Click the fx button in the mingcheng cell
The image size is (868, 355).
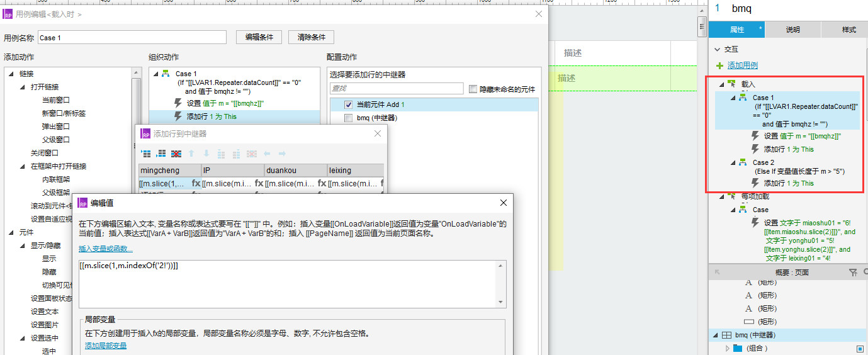(x=196, y=184)
